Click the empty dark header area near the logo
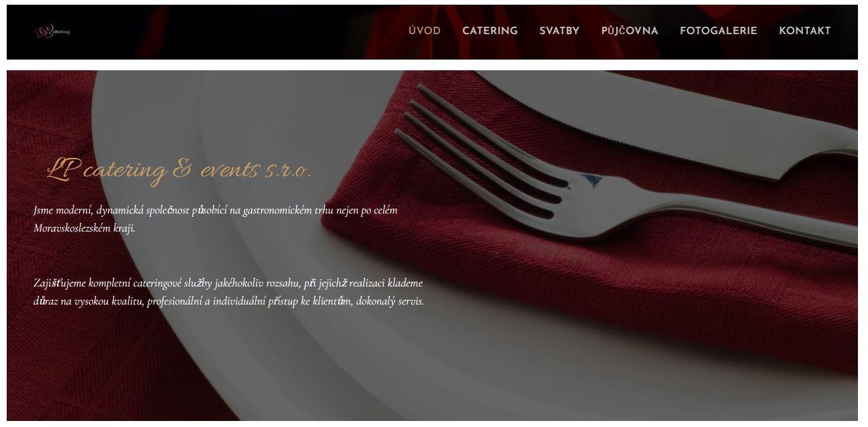The height and width of the screenshot is (427, 868). [234, 31]
